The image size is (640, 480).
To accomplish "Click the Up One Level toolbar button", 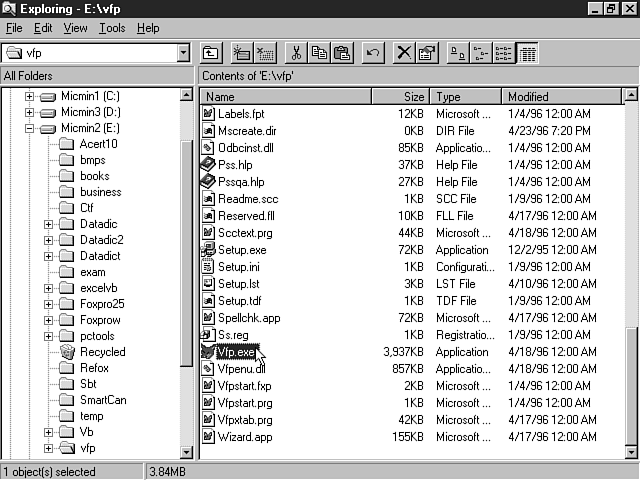I will pyautogui.click(x=211, y=53).
